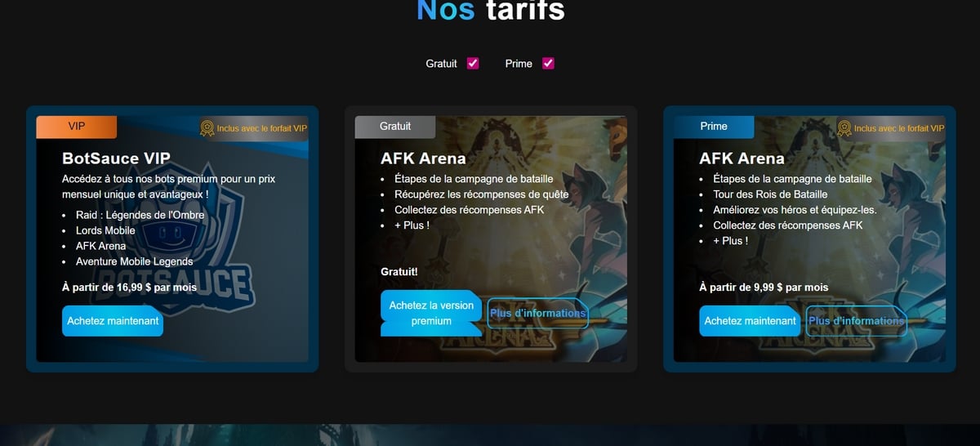Click the gray Gratuit badge on the card
Screen dimensions: 980x446
pos(395,127)
